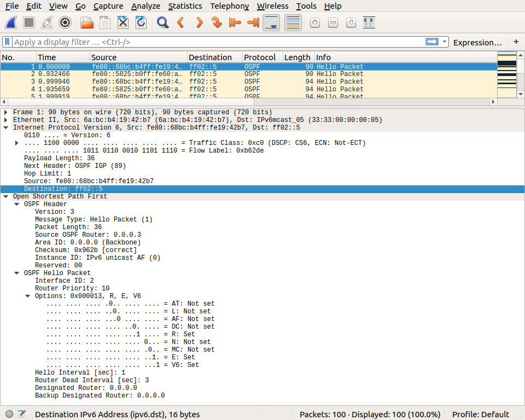The width and height of the screenshot is (525, 420).
Task: Collapse Internet Protocol Version 6 node
Action: [5, 127]
